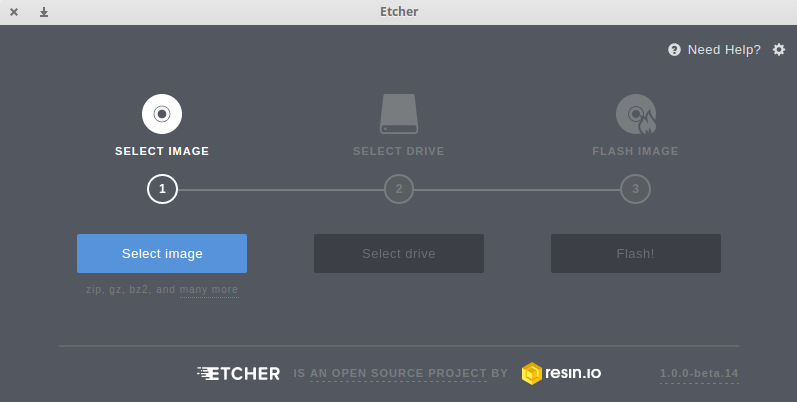
Task: Open the settings gear icon
Action: (779, 50)
